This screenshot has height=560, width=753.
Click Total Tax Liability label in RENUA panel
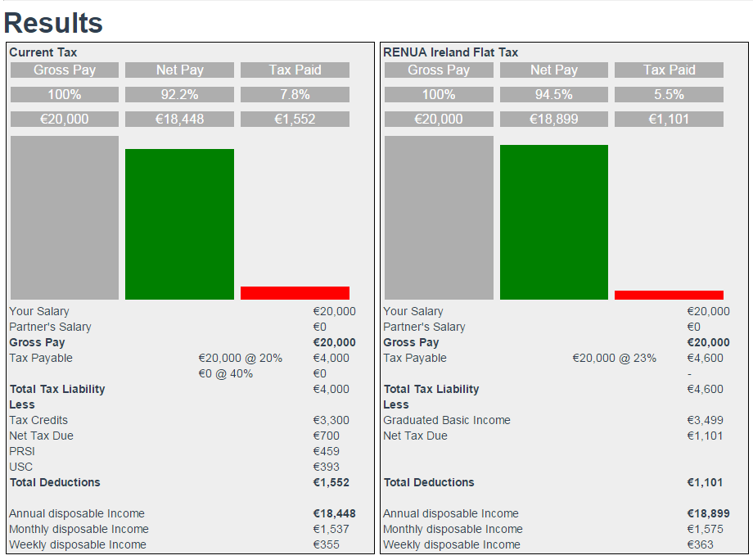point(431,389)
